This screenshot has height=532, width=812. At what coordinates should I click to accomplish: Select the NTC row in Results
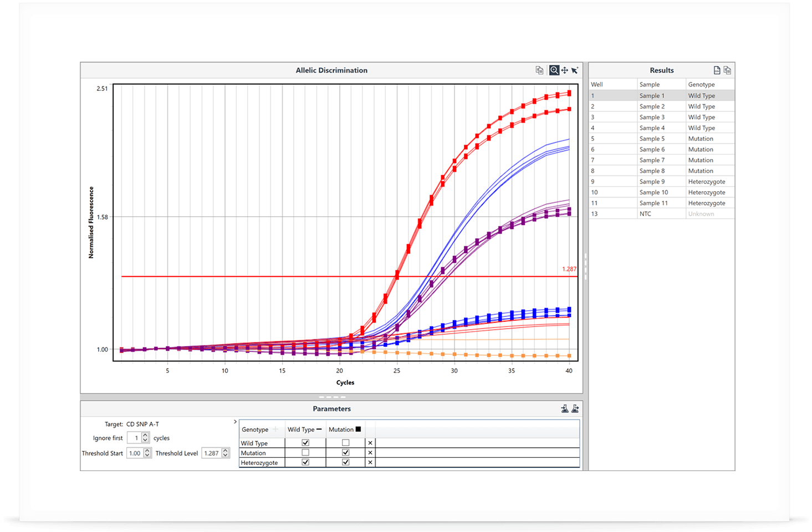coord(645,214)
